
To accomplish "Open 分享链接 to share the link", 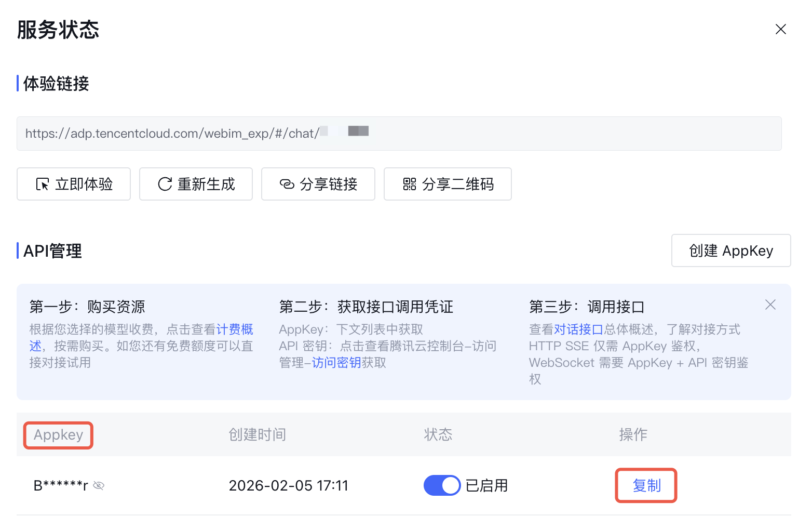I will [x=318, y=184].
